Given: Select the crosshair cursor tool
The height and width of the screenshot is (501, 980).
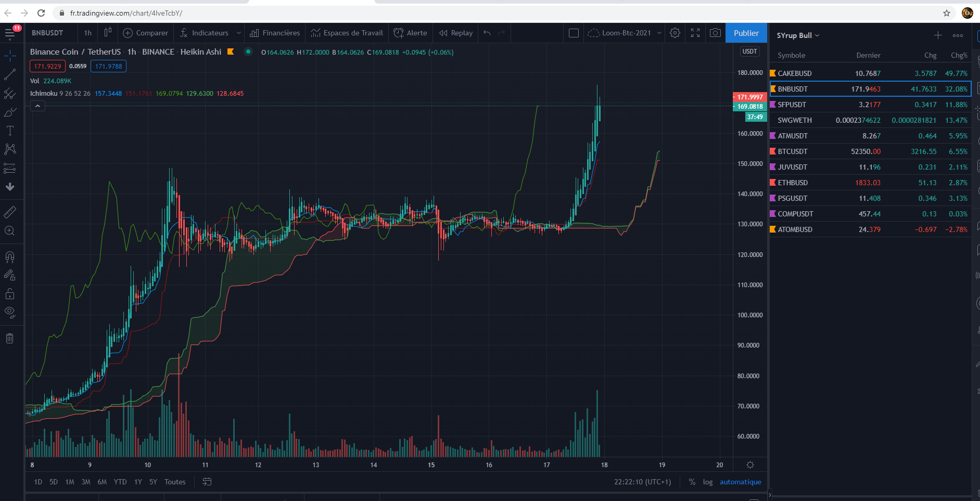Looking at the screenshot, I should [x=10, y=56].
